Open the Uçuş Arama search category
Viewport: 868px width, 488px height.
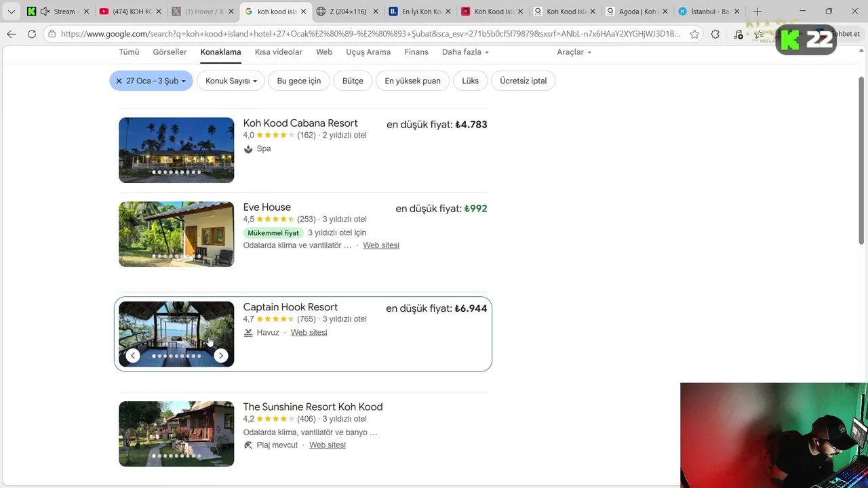[368, 52]
